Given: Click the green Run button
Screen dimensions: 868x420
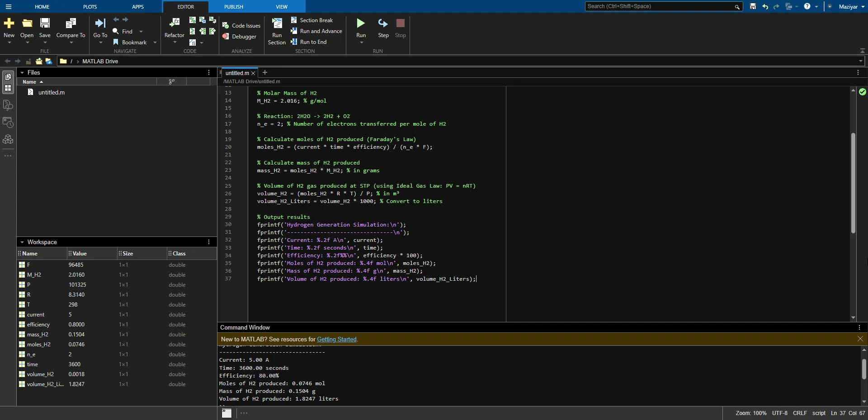Looking at the screenshot, I should (361, 23).
